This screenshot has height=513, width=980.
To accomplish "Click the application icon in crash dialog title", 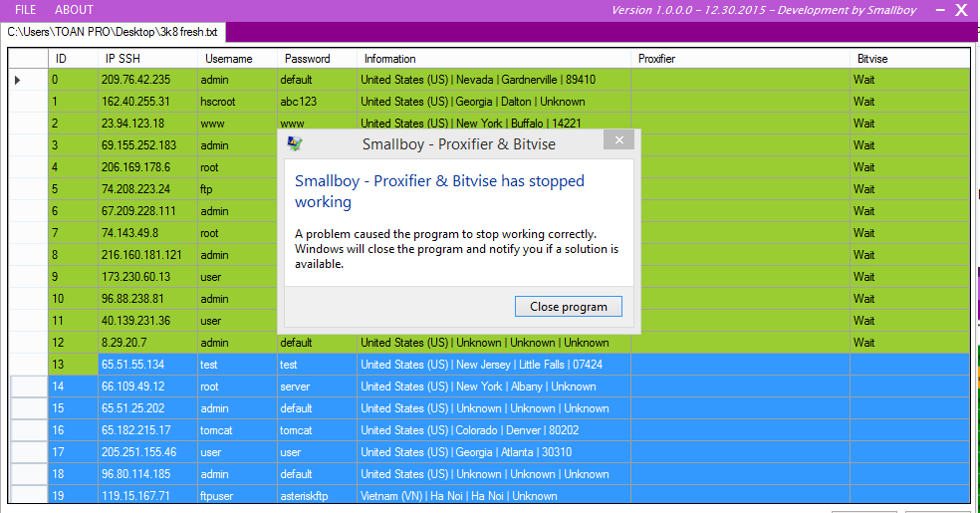I will (x=295, y=143).
